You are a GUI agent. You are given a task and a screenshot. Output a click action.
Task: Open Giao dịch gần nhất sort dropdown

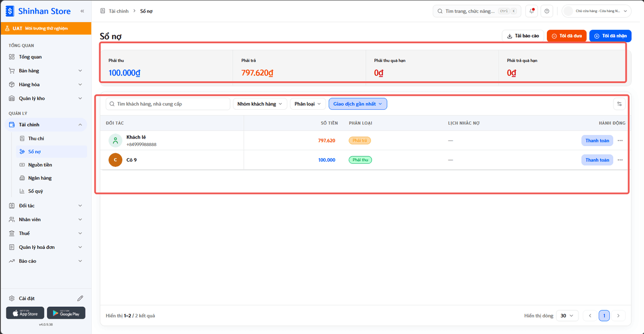pos(358,104)
